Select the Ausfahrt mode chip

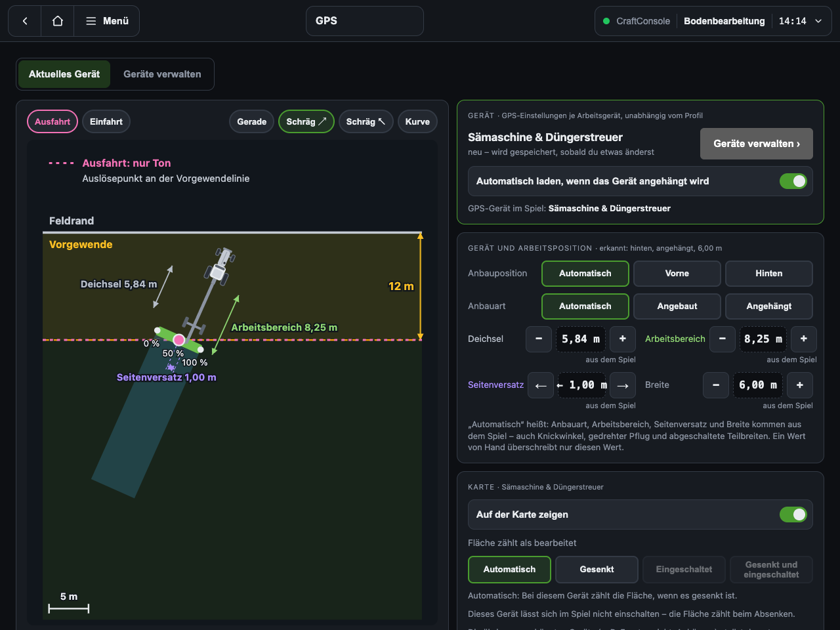click(52, 121)
